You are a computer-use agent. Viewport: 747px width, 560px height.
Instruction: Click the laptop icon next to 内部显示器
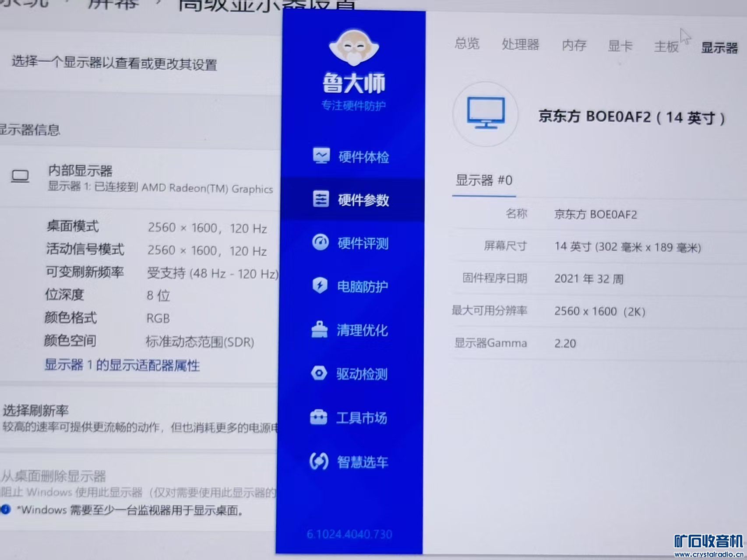pos(20,176)
